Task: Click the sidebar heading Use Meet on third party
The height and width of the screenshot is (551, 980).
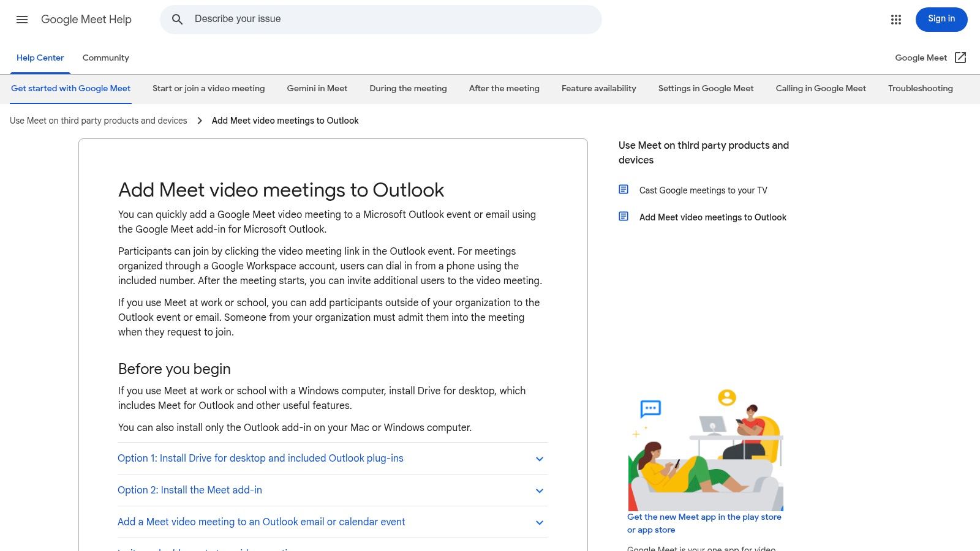Action: tap(704, 152)
